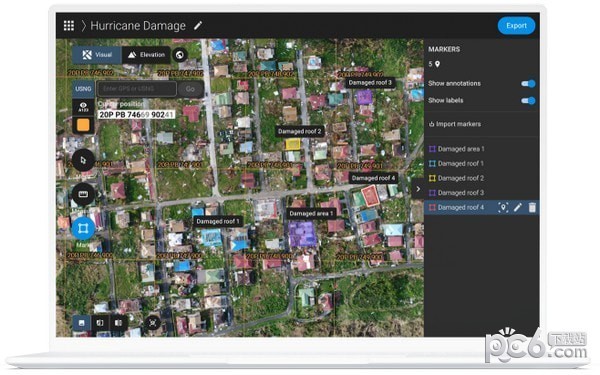Edit Damaged roof 4 using pencil icon
Screen dimensions: 600x375
pyautogui.click(x=518, y=207)
